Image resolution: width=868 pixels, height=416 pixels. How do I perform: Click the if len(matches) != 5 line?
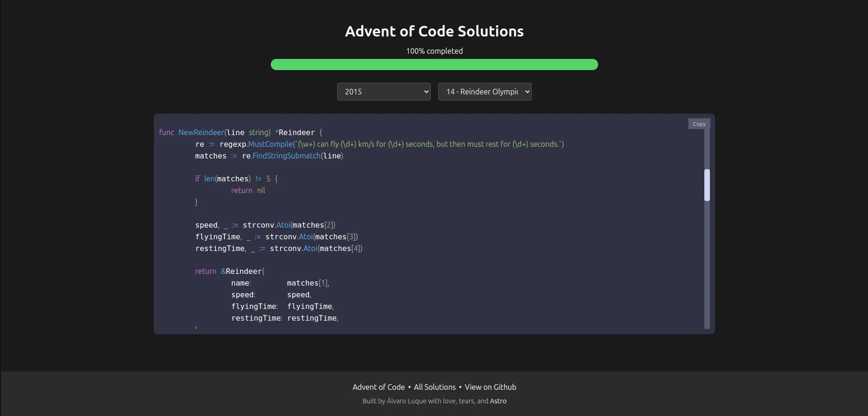pyautogui.click(x=236, y=179)
